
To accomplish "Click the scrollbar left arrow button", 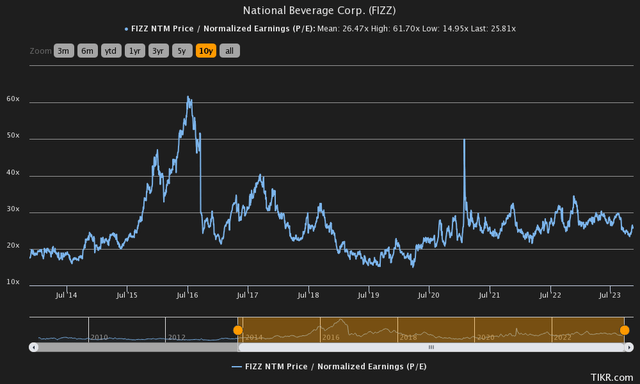I will [x=33, y=347].
